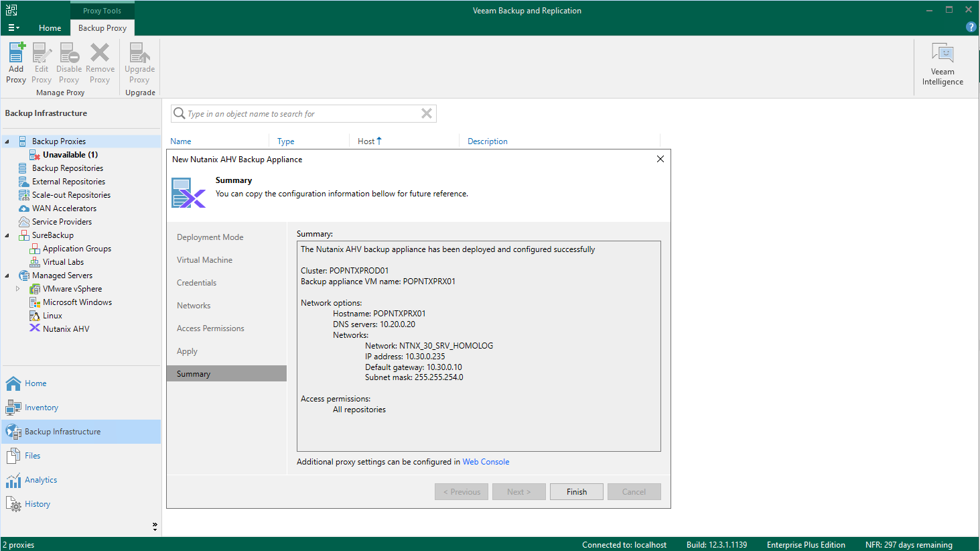980x551 pixels.
Task: Sort by Name column header
Action: click(181, 141)
